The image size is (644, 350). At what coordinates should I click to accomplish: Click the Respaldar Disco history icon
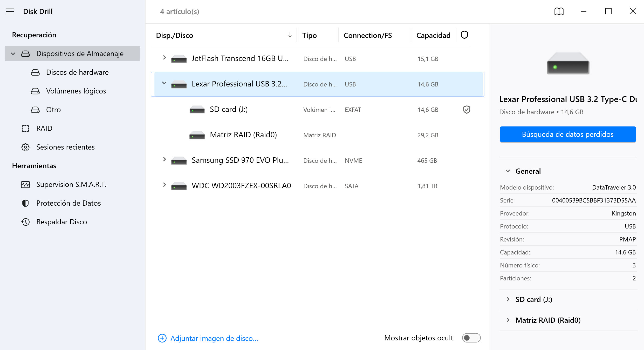pyautogui.click(x=25, y=222)
